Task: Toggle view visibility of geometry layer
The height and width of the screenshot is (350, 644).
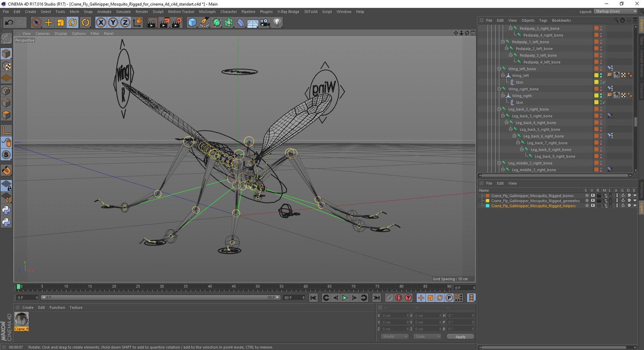Action: [593, 201]
